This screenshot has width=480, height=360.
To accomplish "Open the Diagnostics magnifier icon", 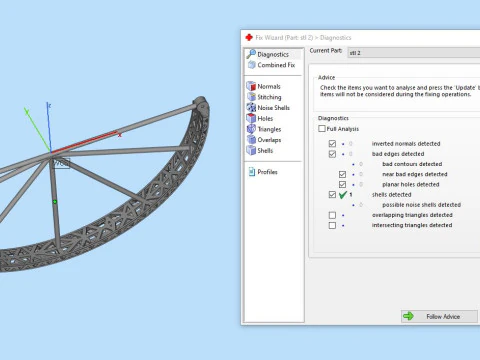I will click(x=251, y=54).
